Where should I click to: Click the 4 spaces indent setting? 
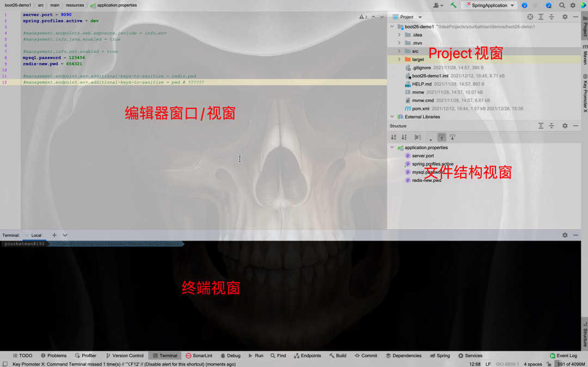coord(532,364)
